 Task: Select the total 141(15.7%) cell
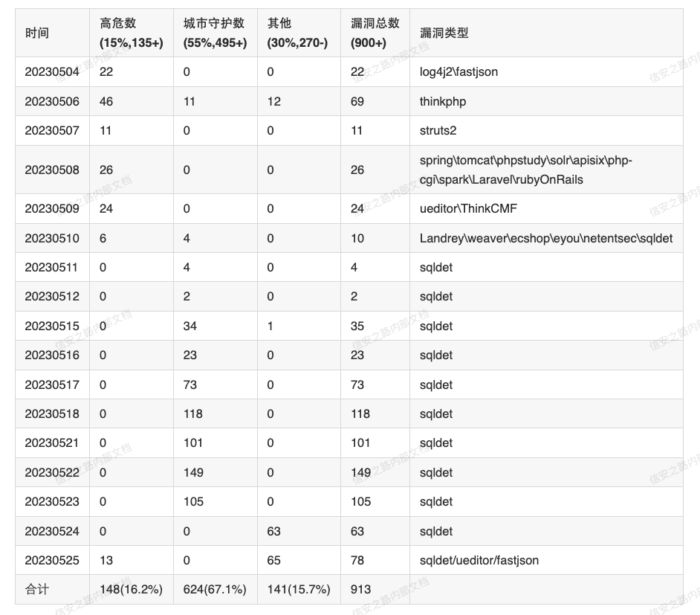(299, 590)
